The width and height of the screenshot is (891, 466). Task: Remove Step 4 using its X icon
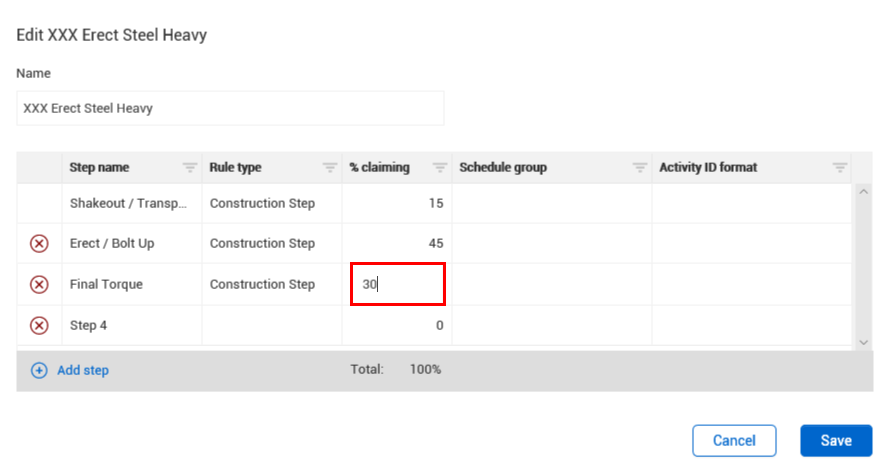click(x=39, y=325)
